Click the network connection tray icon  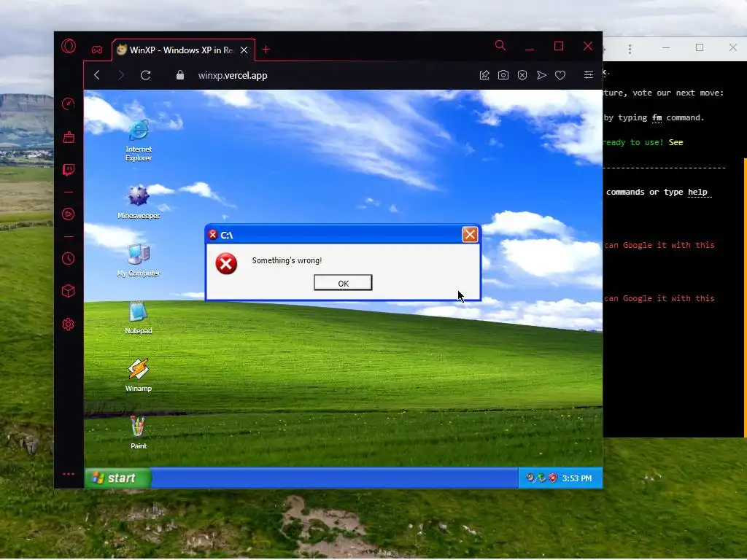coord(542,478)
